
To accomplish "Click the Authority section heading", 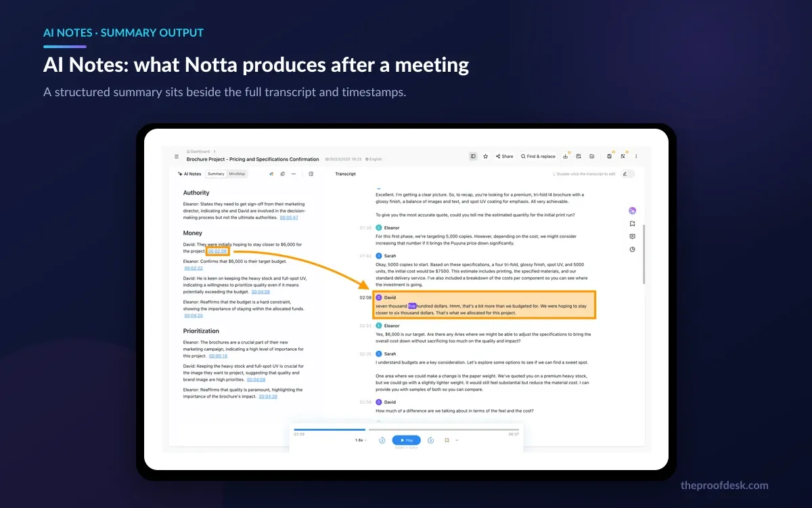I will coord(196,193).
